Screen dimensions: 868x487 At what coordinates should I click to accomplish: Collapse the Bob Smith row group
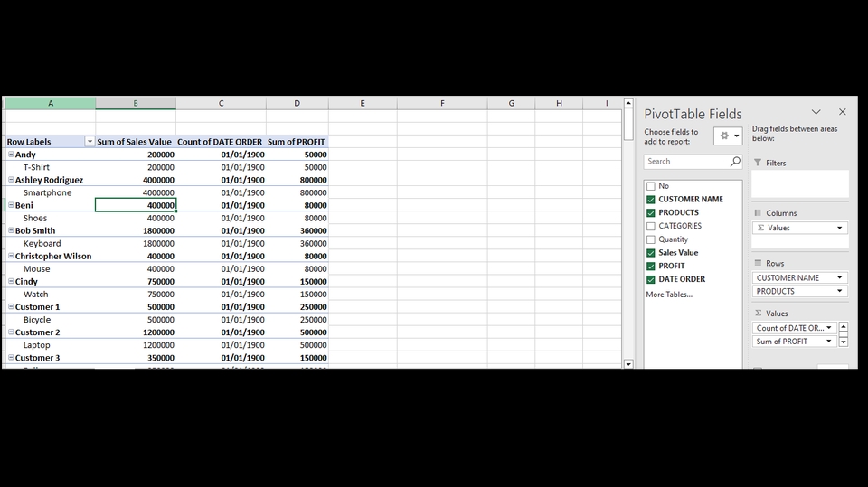tap(11, 230)
